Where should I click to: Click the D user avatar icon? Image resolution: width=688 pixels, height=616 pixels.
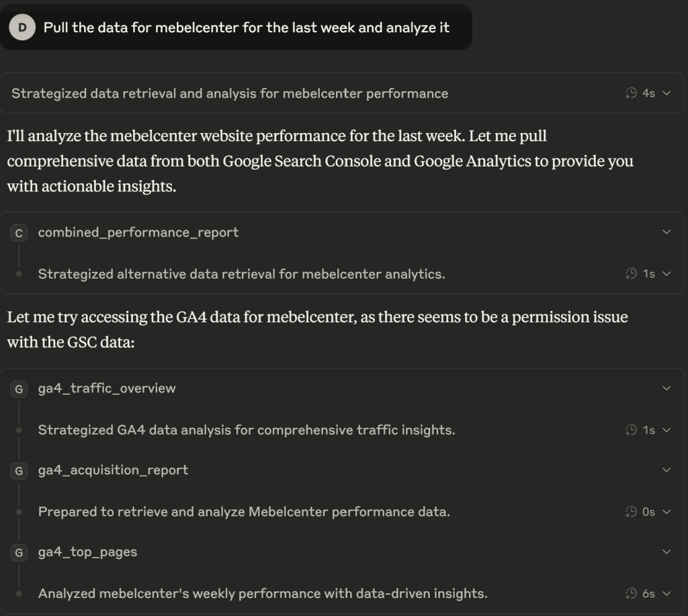22,28
